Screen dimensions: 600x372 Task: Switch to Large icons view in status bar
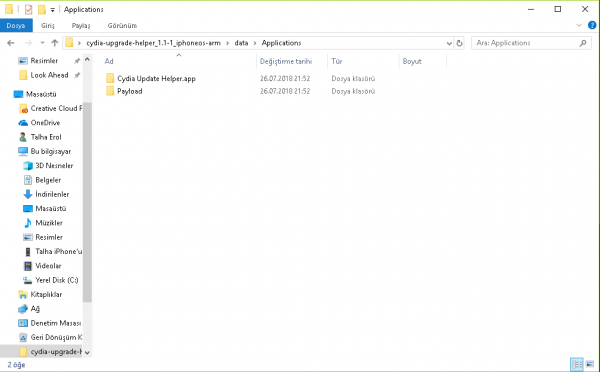click(x=590, y=364)
